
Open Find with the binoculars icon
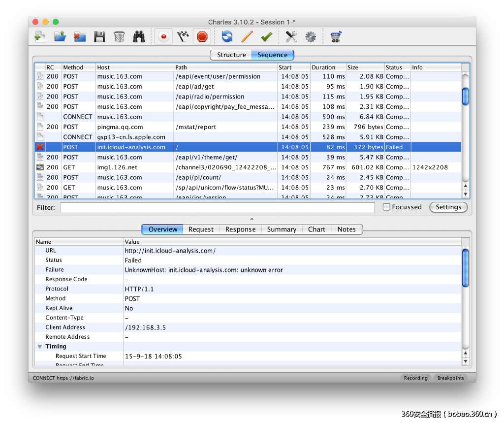tap(139, 36)
